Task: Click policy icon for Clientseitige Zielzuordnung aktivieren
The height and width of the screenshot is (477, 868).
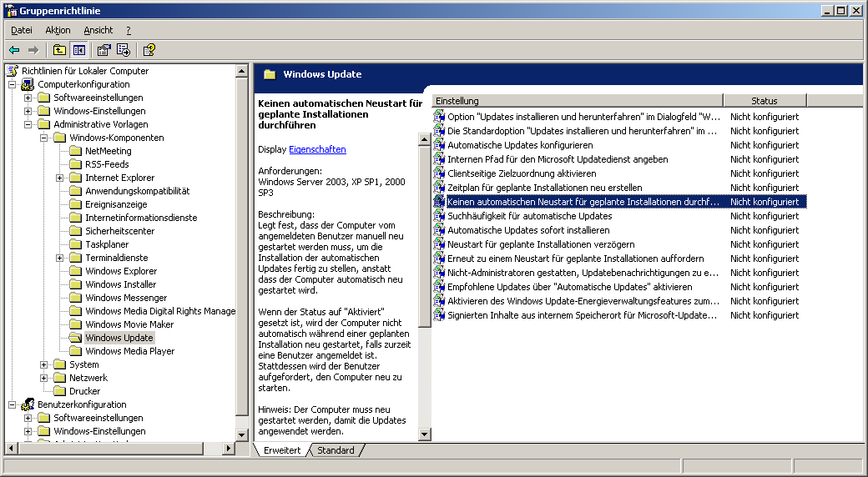Action: 439,173
